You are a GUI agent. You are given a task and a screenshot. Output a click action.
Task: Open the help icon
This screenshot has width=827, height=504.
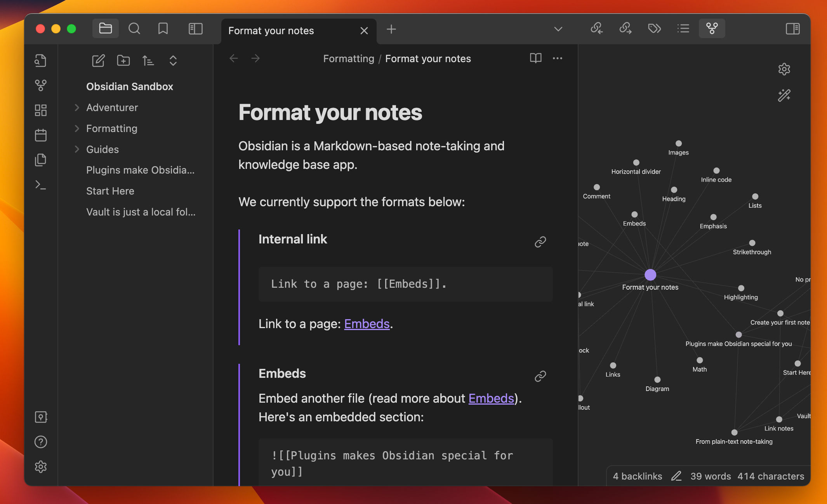coord(41,442)
